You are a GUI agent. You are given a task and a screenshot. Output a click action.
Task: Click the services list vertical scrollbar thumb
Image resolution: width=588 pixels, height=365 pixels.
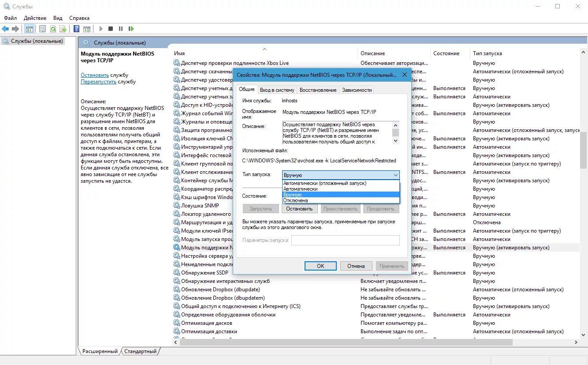(x=584, y=150)
